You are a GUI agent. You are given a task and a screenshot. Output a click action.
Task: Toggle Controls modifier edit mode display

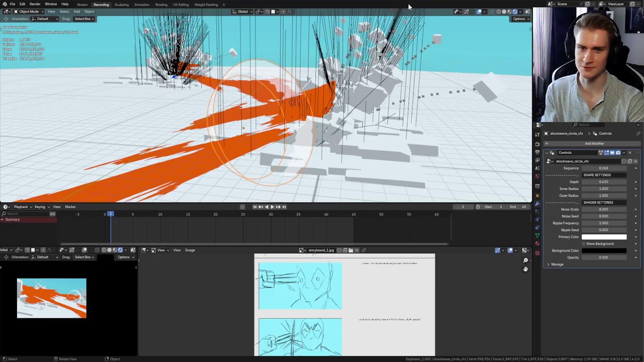click(x=606, y=152)
